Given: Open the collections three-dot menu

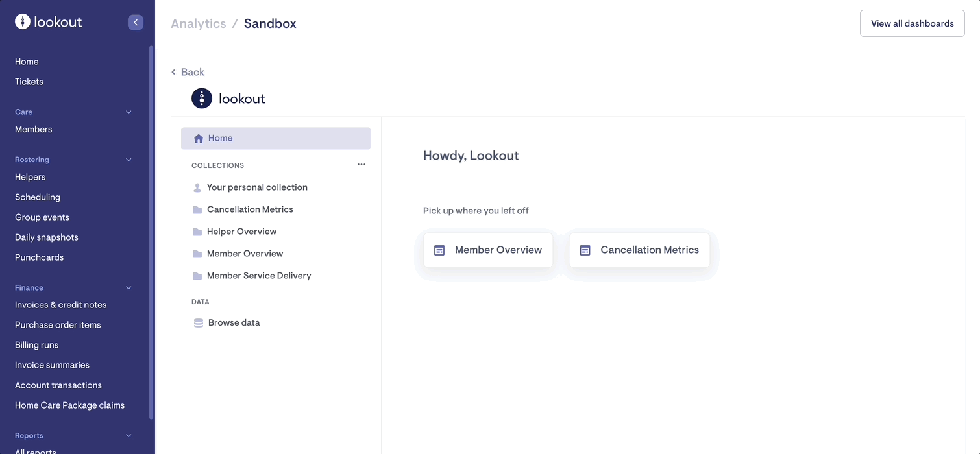Looking at the screenshot, I should (x=361, y=165).
